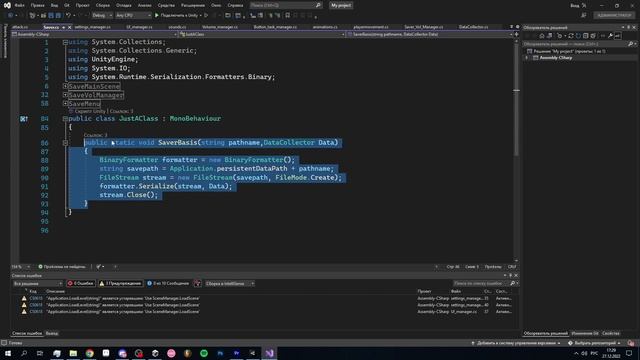640x360 pixels.
Task: Click Select Repository in the status bar
Action: coord(595,343)
